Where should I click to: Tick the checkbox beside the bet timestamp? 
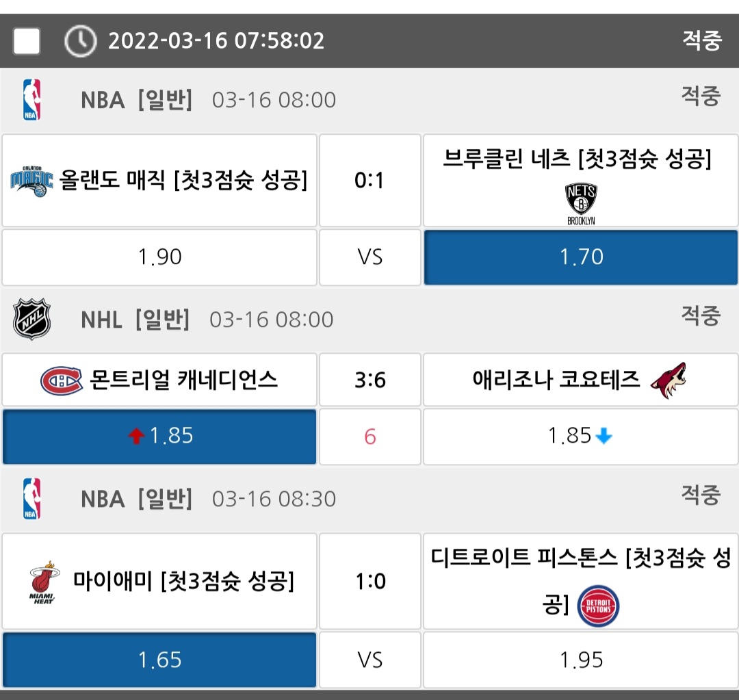click(x=27, y=42)
